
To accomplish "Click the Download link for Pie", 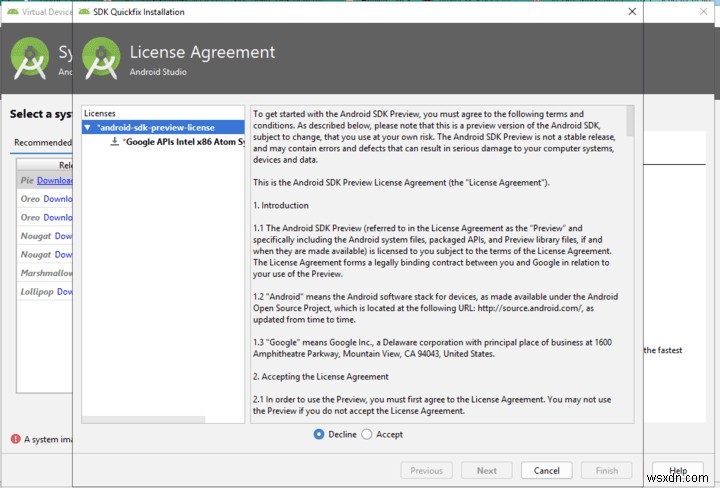I will tap(55, 180).
